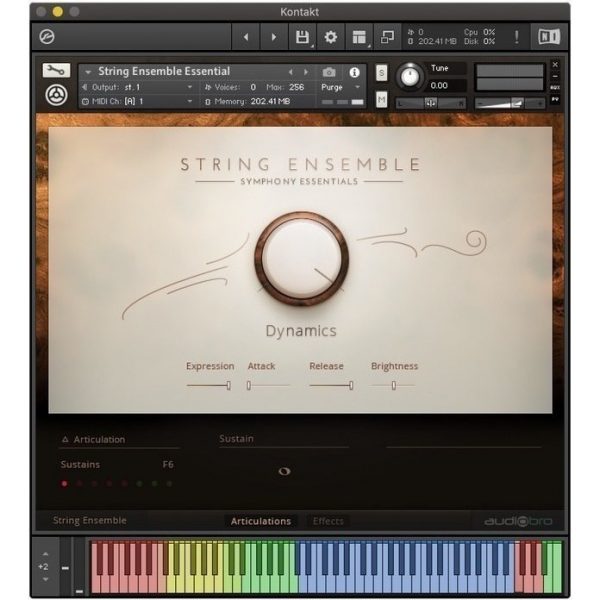Select the first green articulation dot

[x=140, y=484]
